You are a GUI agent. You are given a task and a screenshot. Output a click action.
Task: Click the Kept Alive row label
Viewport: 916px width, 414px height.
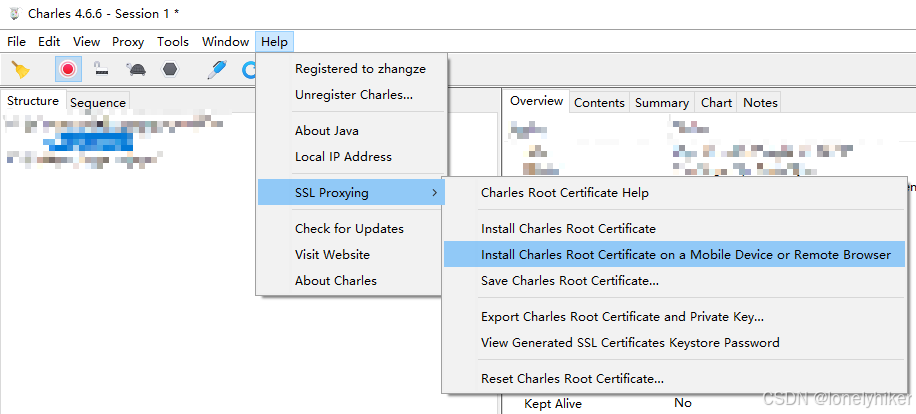pos(553,403)
